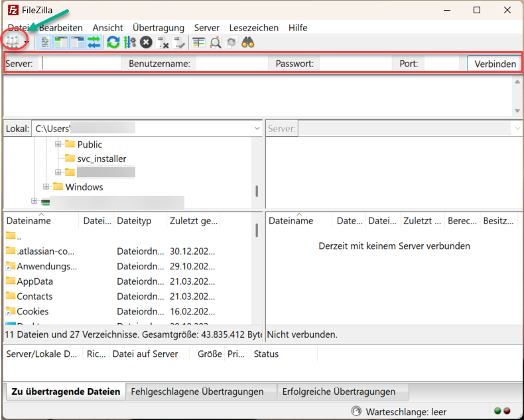Refresh the file and folder lists
The width and height of the screenshot is (524, 420).
pos(113,42)
